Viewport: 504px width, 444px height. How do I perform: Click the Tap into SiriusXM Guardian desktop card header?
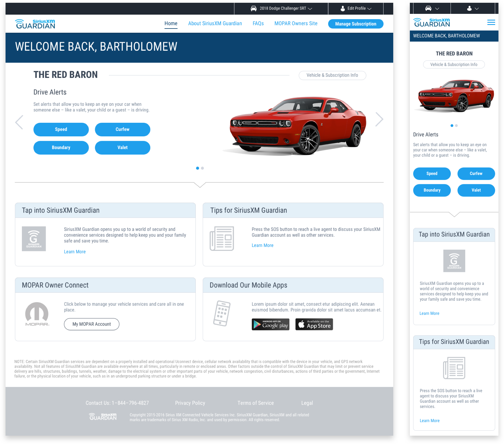(105, 210)
